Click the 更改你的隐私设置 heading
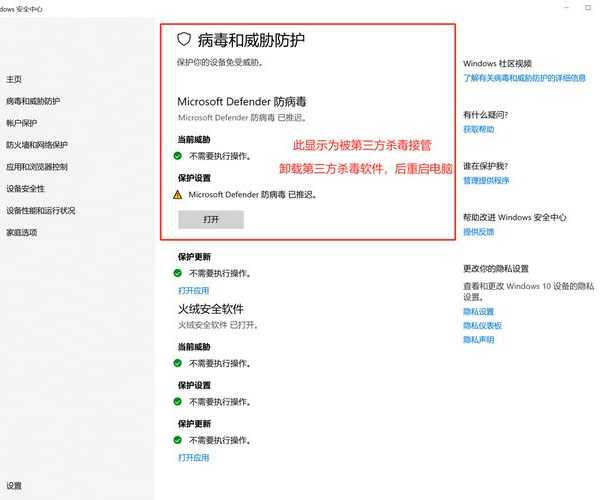 pos(496,269)
